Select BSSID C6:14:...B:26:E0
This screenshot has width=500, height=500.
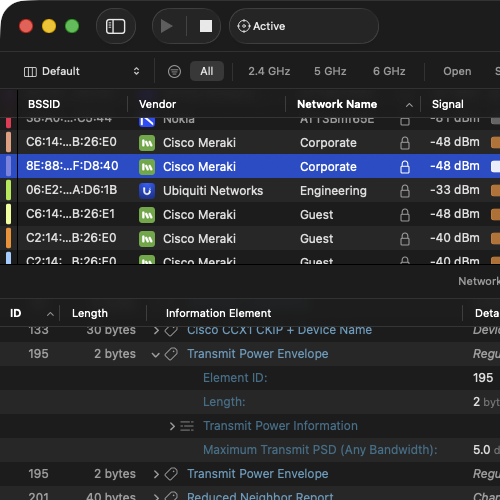71,142
